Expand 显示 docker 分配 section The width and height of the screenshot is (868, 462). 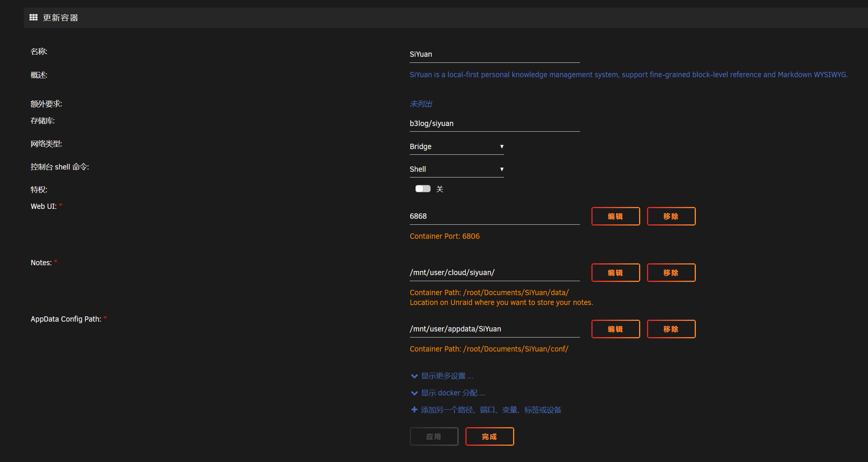coord(453,393)
